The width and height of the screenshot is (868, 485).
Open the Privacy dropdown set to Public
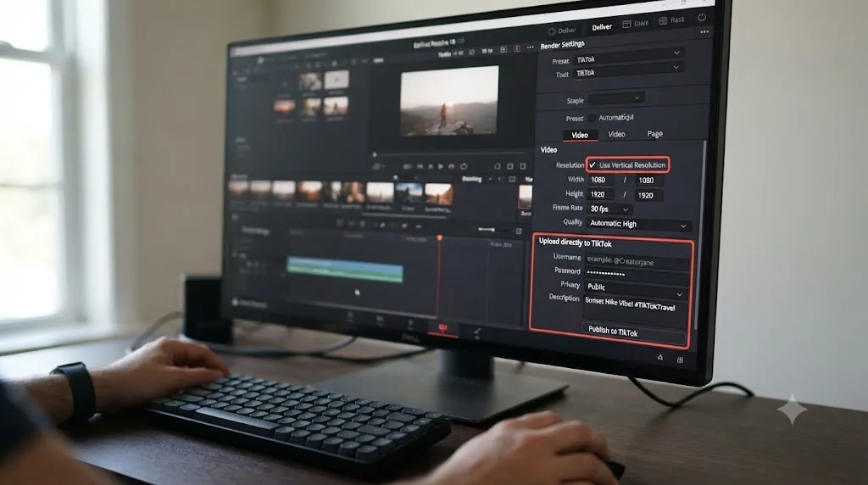pos(636,288)
